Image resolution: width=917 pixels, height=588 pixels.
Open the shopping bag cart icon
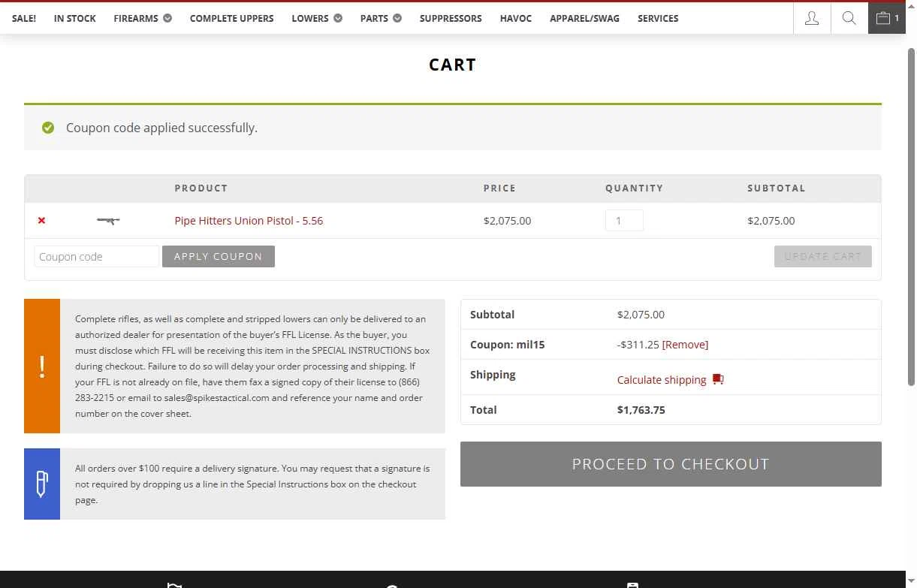(x=887, y=18)
